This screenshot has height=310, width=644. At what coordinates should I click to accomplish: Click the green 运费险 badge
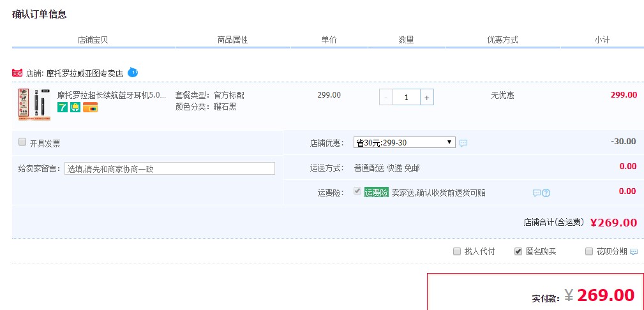[x=376, y=193]
